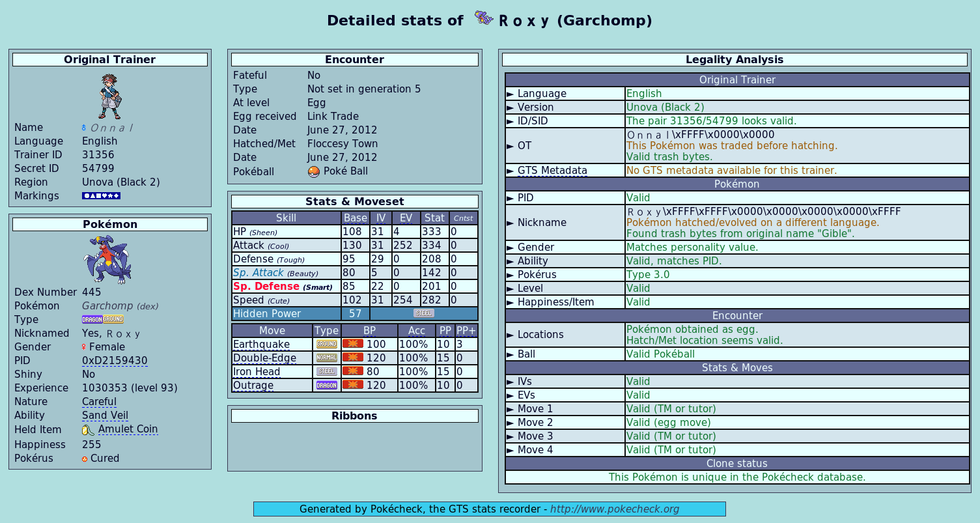Click the Normal type badge for Double-Edge

pos(326,358)
